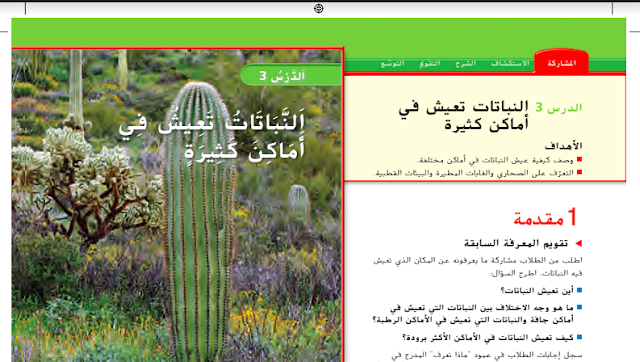Viewport: 640px width, 362px height.
Task: Click objective starting with التعرّف على الصحاري
Action: pyautogui.click(x=473, y=173)
